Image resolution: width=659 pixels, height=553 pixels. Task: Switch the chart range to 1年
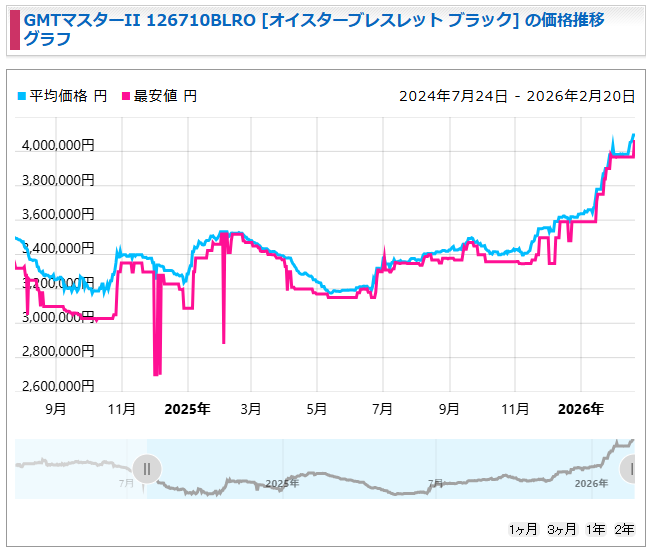click(x=595, y=529)
